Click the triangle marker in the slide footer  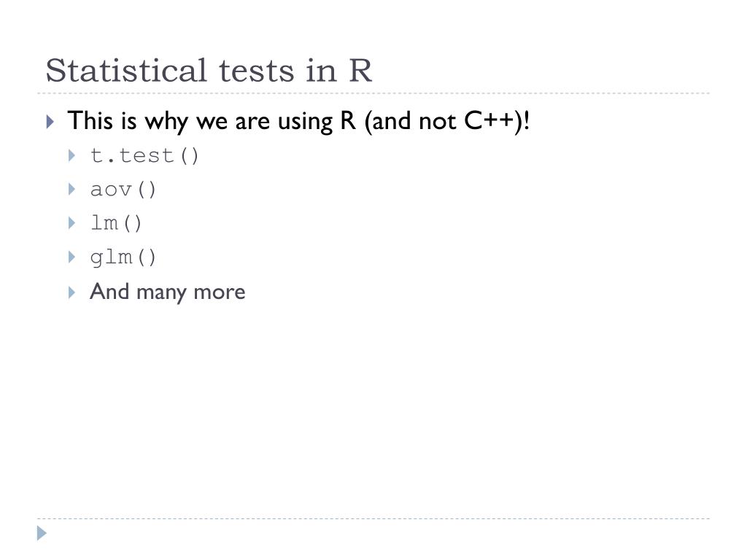click(42, 533)
